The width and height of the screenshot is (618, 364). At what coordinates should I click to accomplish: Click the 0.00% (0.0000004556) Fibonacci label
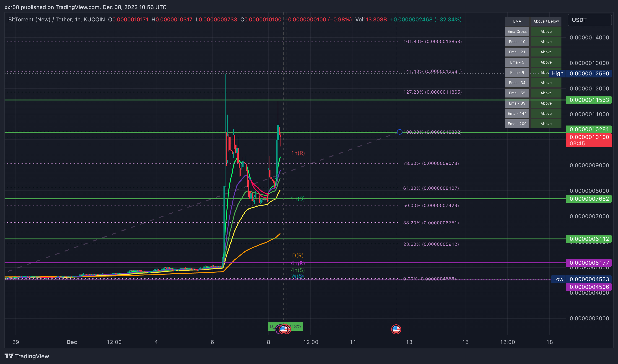pyautogui.click(x=429, y=279)
